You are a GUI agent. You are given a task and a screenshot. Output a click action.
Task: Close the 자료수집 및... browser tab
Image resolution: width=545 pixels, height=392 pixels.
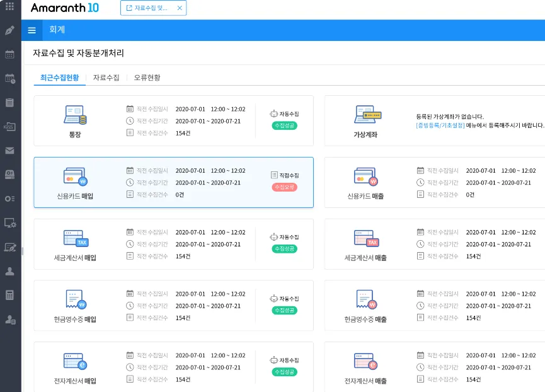click(180, 8)
